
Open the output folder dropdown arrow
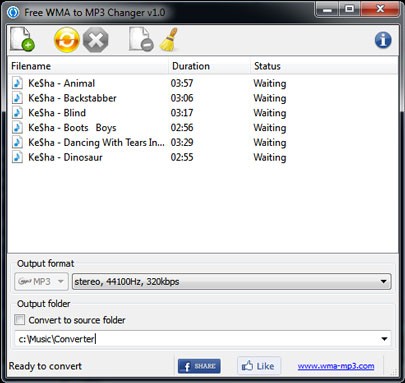tap(384, 339)
